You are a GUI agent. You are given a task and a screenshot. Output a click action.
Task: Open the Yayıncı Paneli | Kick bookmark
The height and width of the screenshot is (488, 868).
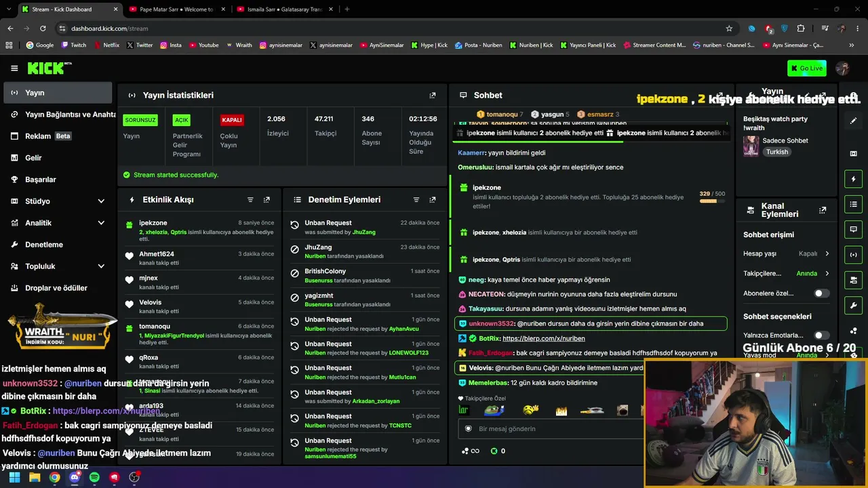point(588,45)
